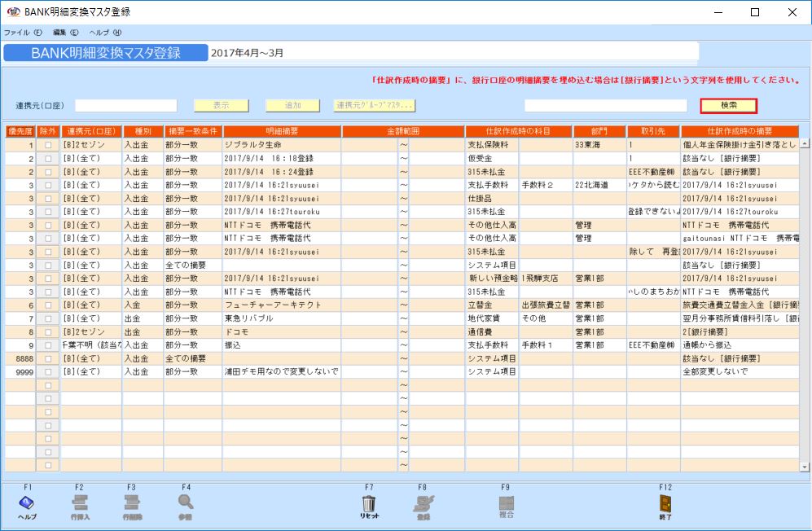This screenshot has width=812, height=531.
Task: Click the search text field left of 検索
Action: (x=605, y=106)
